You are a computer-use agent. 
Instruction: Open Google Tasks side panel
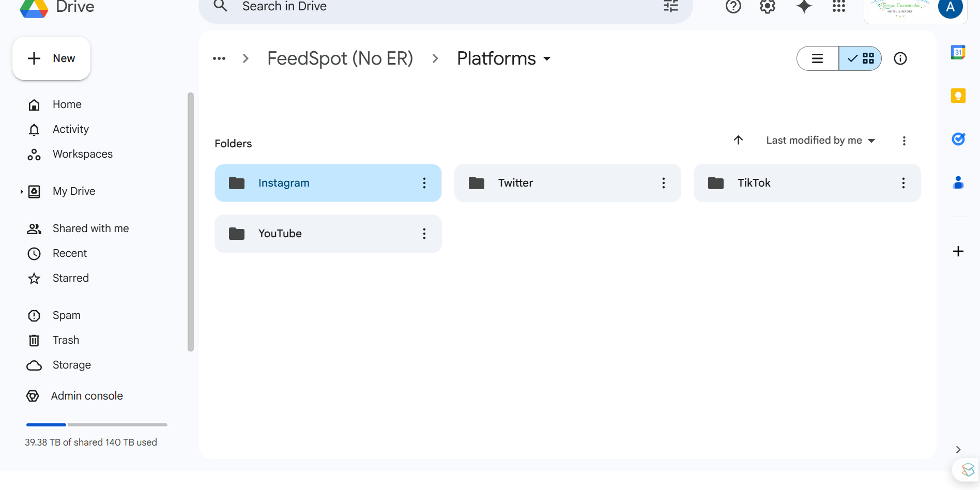(958, 139)
